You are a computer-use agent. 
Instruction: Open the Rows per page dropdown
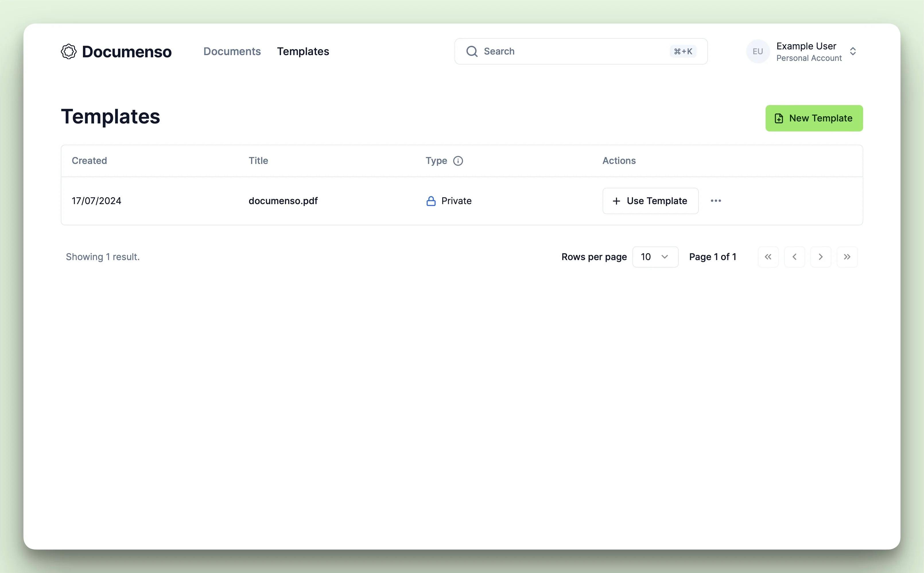pos(655,257)
